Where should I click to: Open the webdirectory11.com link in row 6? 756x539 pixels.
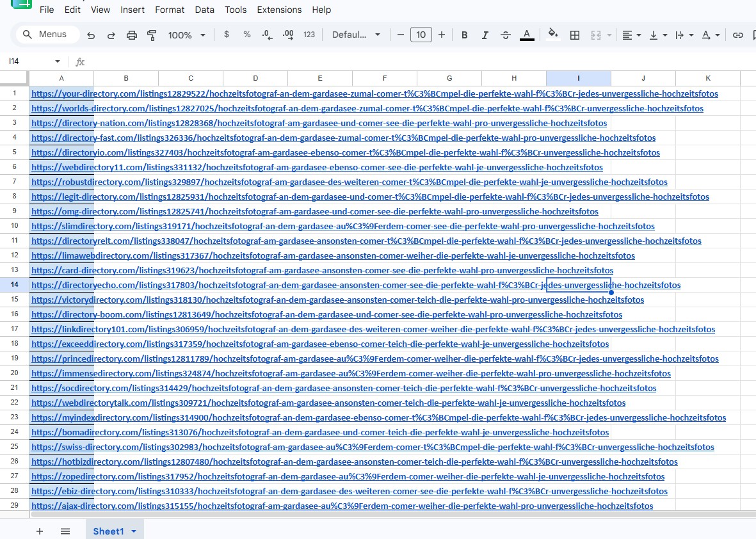click(x=318, y=167)
